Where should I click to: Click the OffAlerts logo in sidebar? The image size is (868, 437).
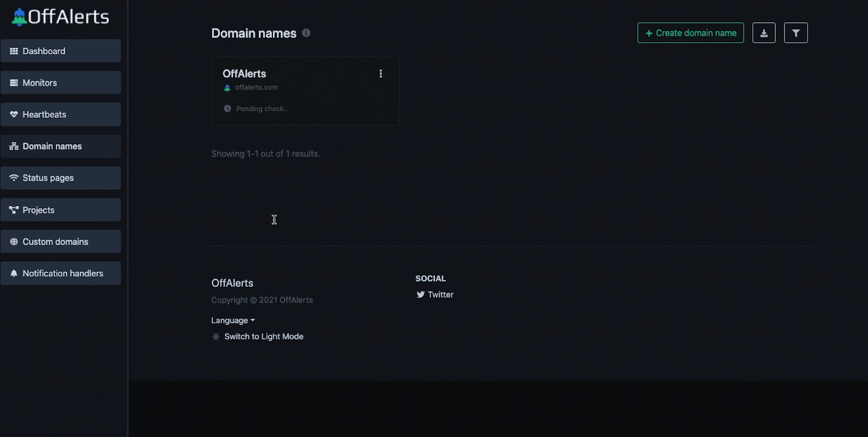pos(60,17)
